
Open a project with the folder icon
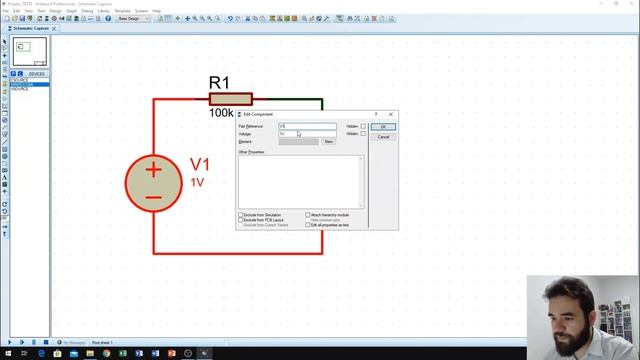[15, 19]
